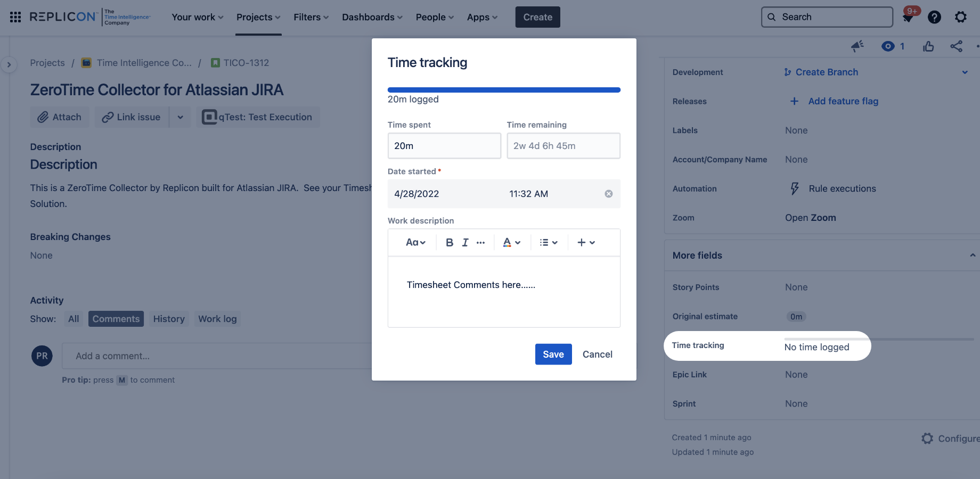980x479 pixels.
Task: Click the work description text area
Action: [x=504, y=292]
